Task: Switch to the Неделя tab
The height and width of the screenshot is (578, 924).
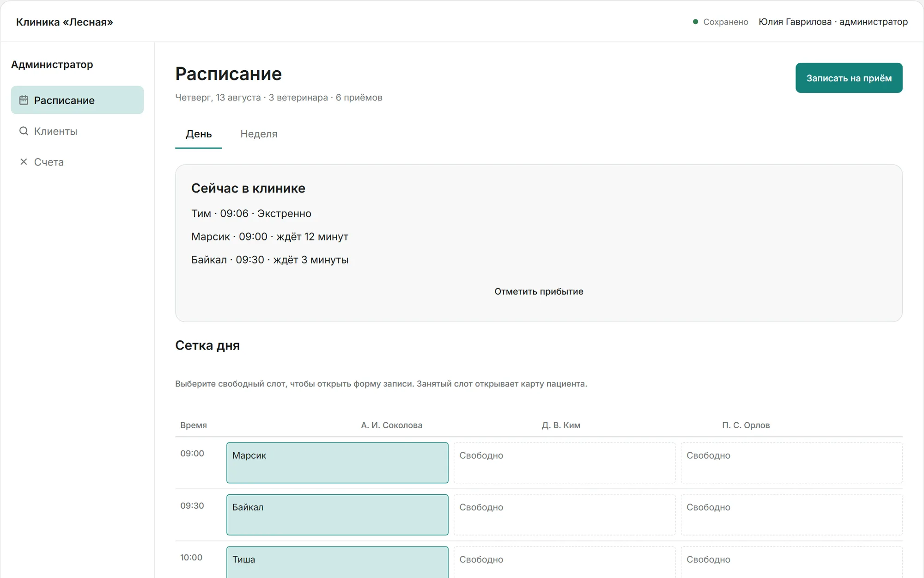Action: click(x=259, y=134)
